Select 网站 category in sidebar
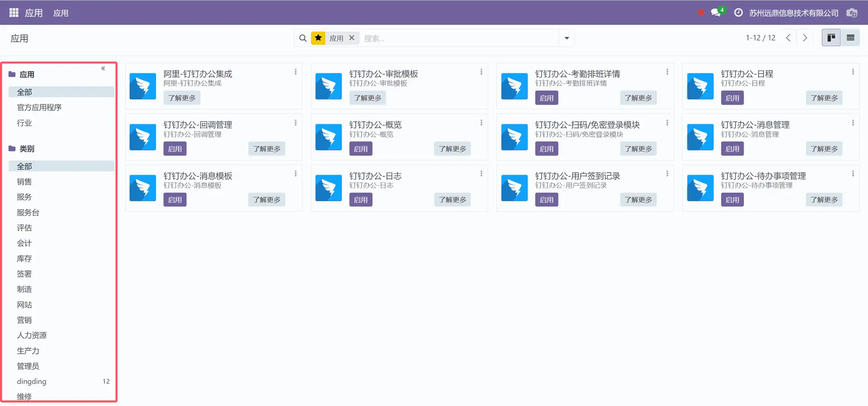The image size is (868, 406). 24,305
